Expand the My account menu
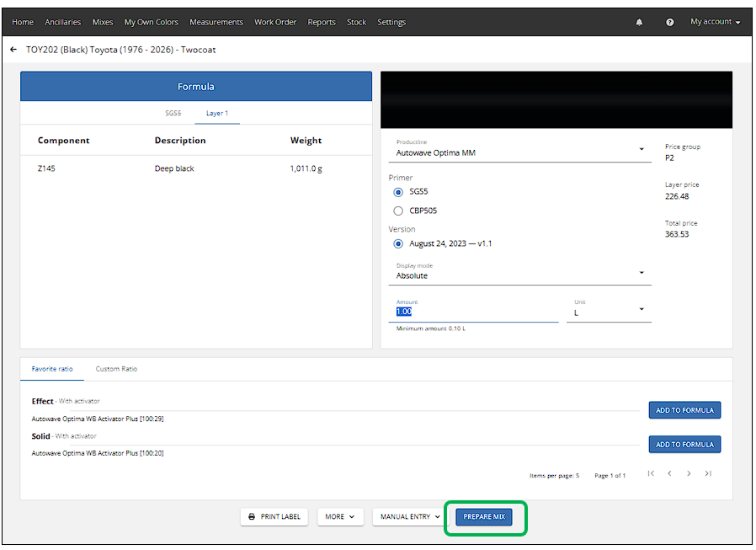This screenshot has width=756, height=550. [715, 22]
